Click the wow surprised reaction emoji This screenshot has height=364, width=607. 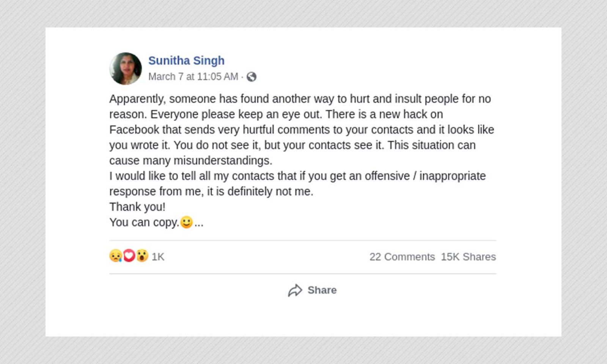(142, 256)
